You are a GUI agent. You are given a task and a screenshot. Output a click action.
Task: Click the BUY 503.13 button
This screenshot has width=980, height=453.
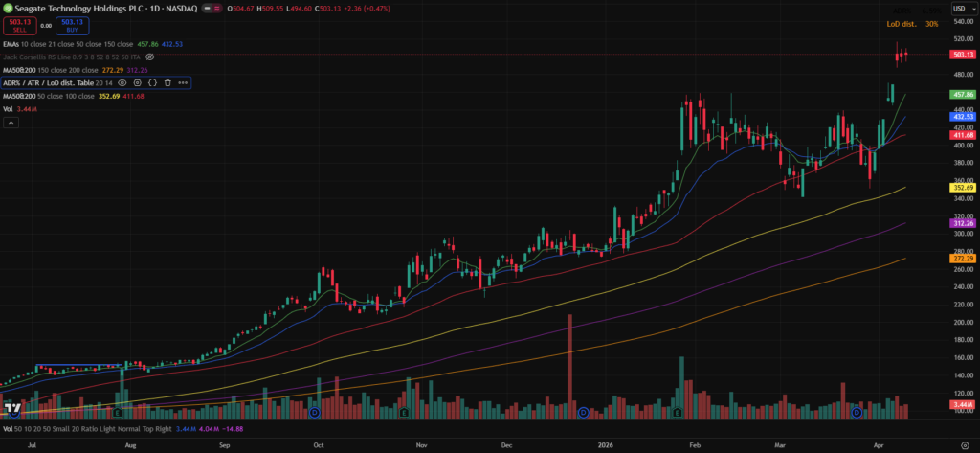tap(73, 27)
